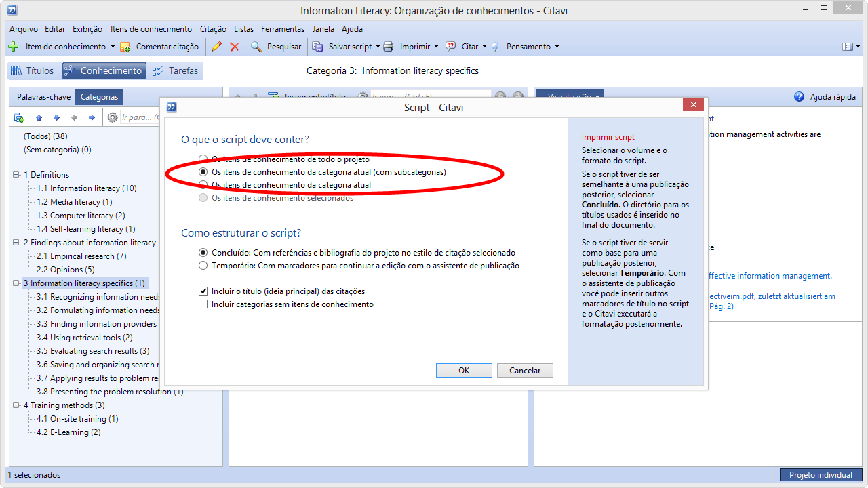The height and width of the screenshot is (488, 868).
Task: Move category down with blue down arrow
Action: [57, 117]
